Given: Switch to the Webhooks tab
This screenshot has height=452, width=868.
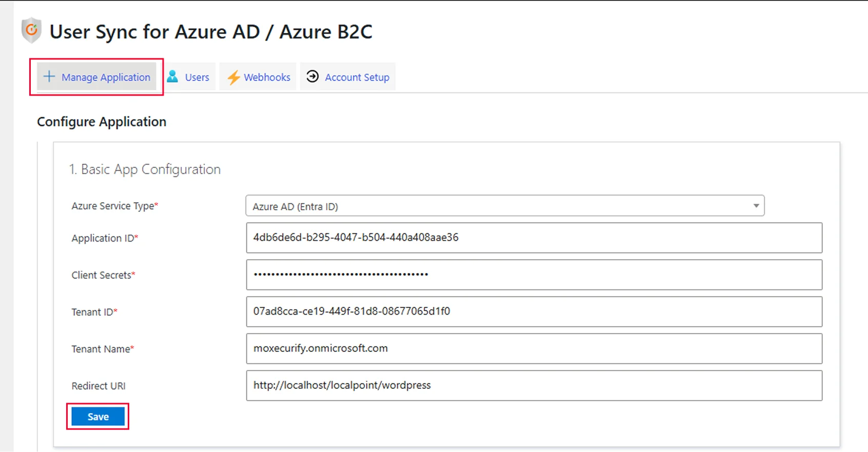Looking at the screenshot, I should 258,77.
